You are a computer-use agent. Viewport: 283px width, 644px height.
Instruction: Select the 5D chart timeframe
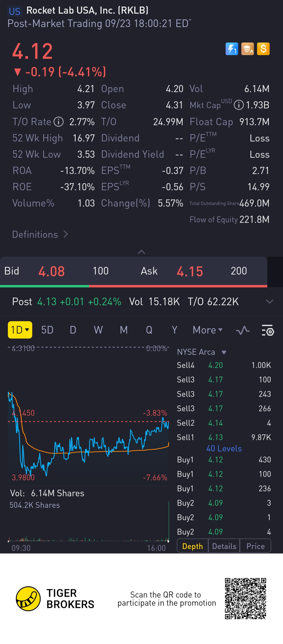[x=47, y=330]
